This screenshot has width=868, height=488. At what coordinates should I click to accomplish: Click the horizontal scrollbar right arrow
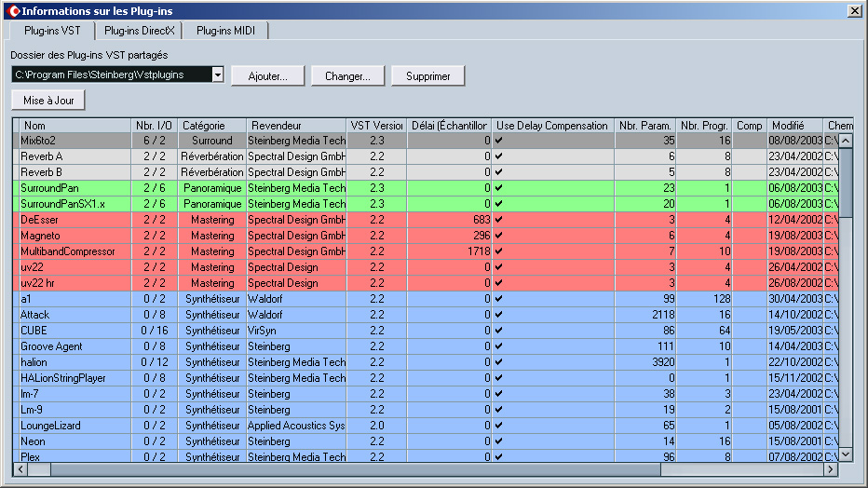tap(831, 469)
